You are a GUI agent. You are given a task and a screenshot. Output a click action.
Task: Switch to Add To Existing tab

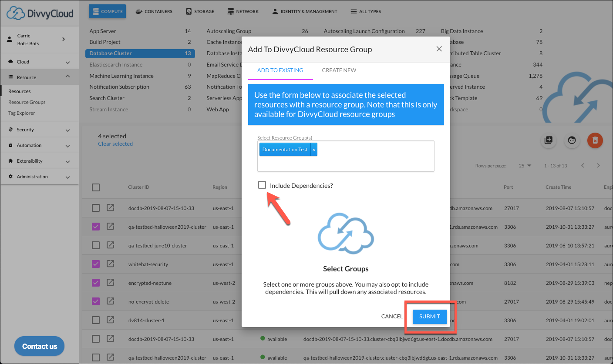pos(280,70)
